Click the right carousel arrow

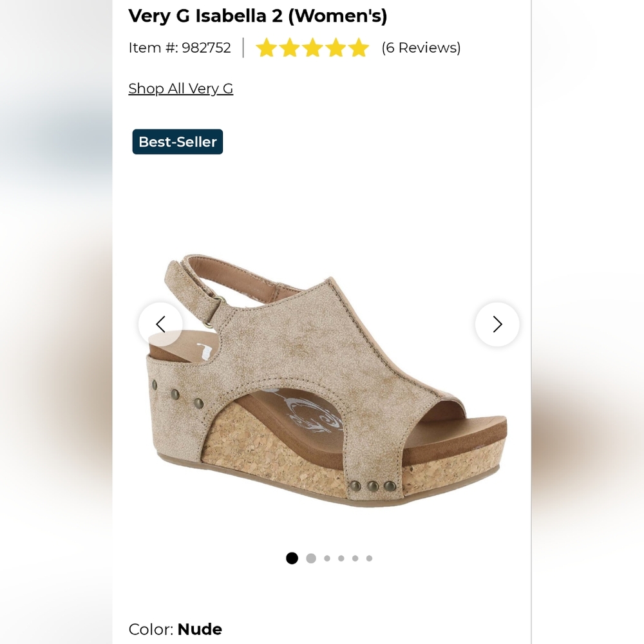click(497, 325)
